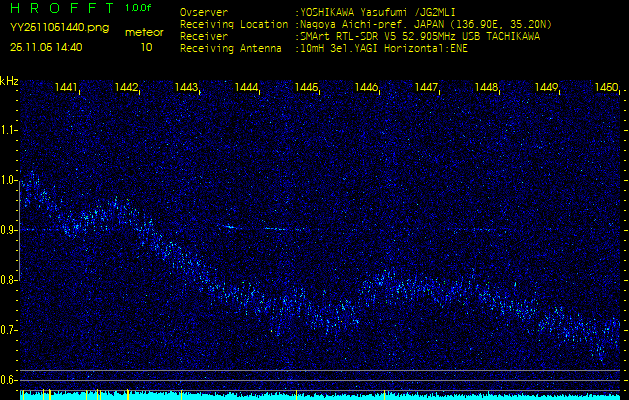The height and width of the screenshot is (400, 629).
Task: Click the 1441 time marker
Action: click(66, 88)
